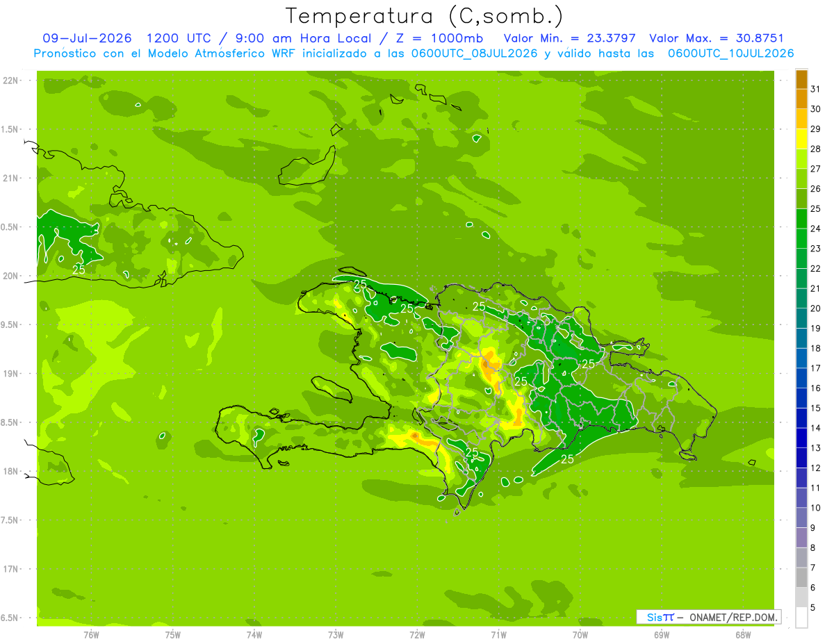This screenshot has height=644, width=834.
Task: Click the "74W" longitude axis label
Action: (x=254, y=634)
